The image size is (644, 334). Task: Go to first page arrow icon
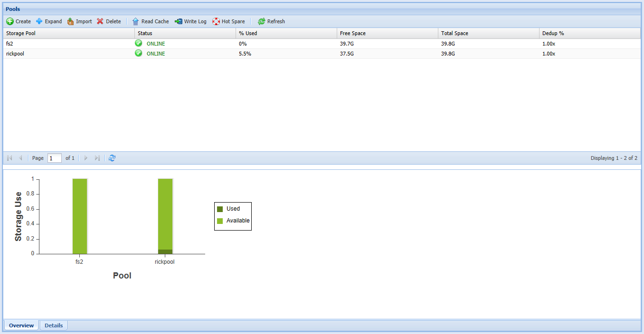(x=9, y=158)
